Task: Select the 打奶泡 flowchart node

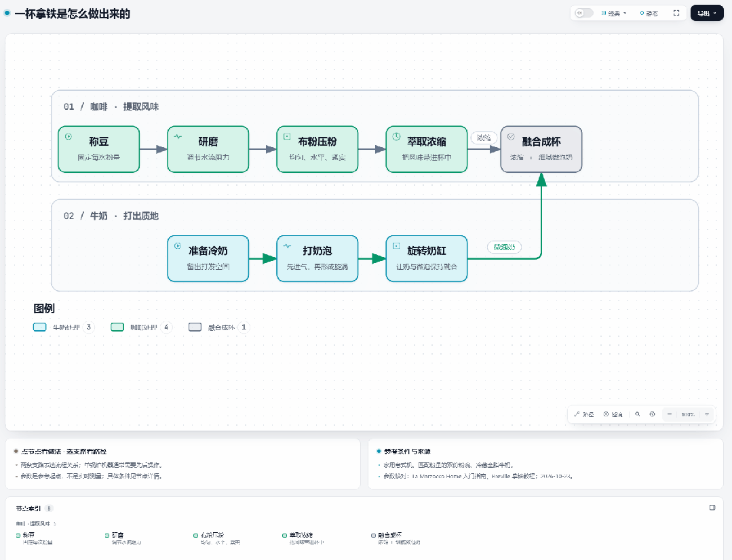Action: (x=317, y=258)
